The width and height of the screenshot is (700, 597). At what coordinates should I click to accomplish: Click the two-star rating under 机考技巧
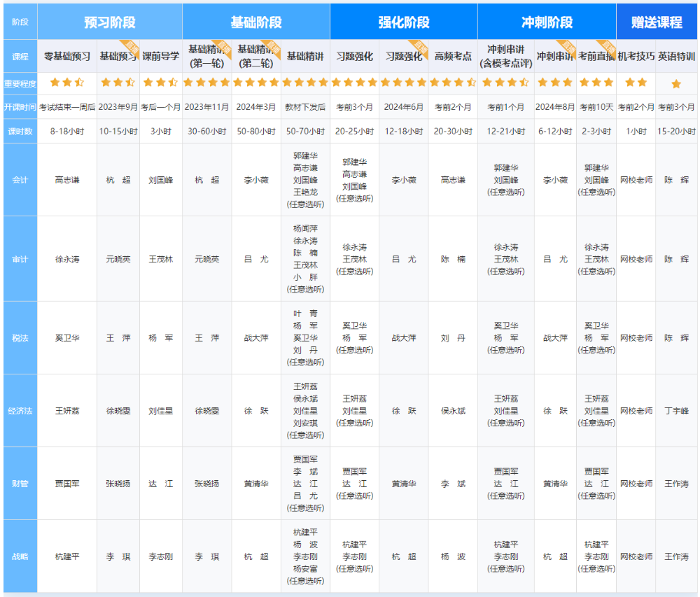(636, 83)
